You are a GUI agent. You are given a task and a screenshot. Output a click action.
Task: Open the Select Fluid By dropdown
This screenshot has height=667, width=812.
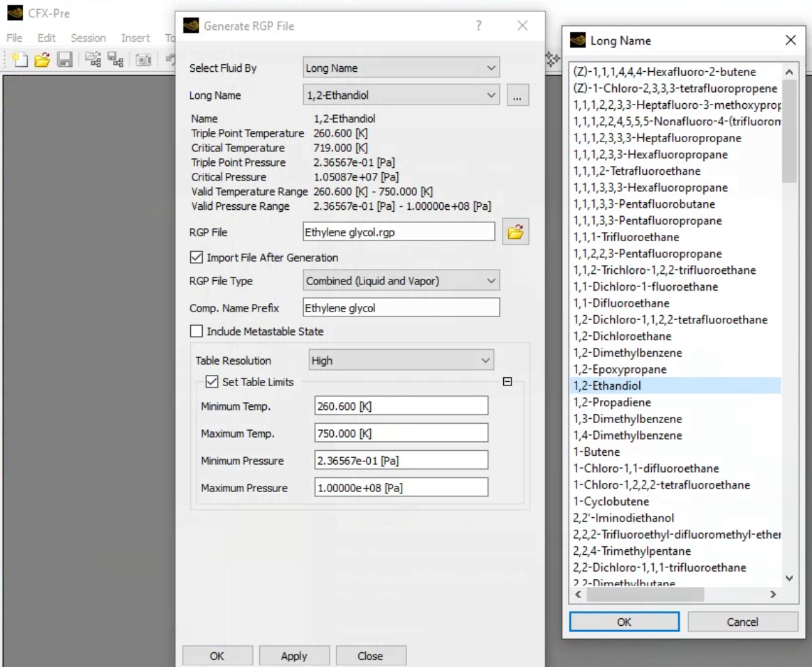point(401,68)
